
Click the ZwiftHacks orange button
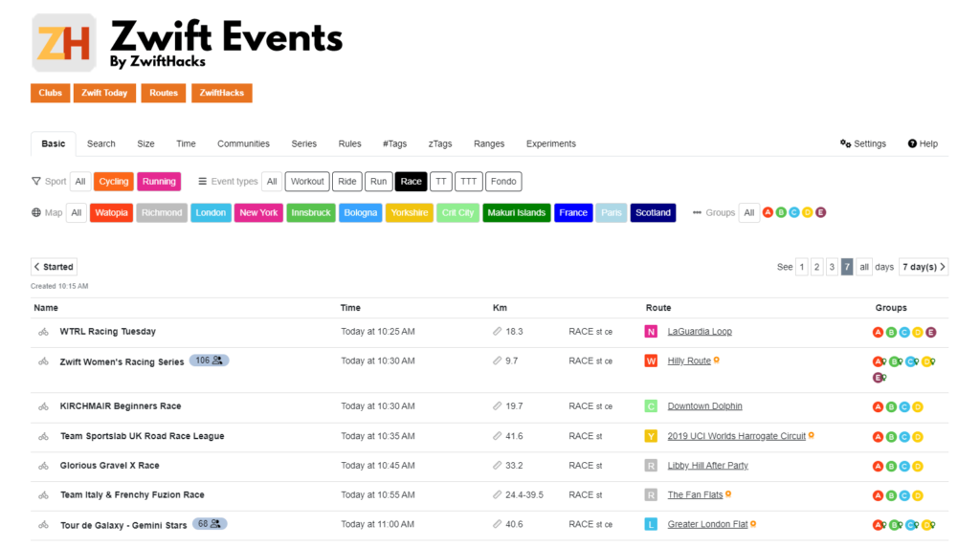click(222, 93)
